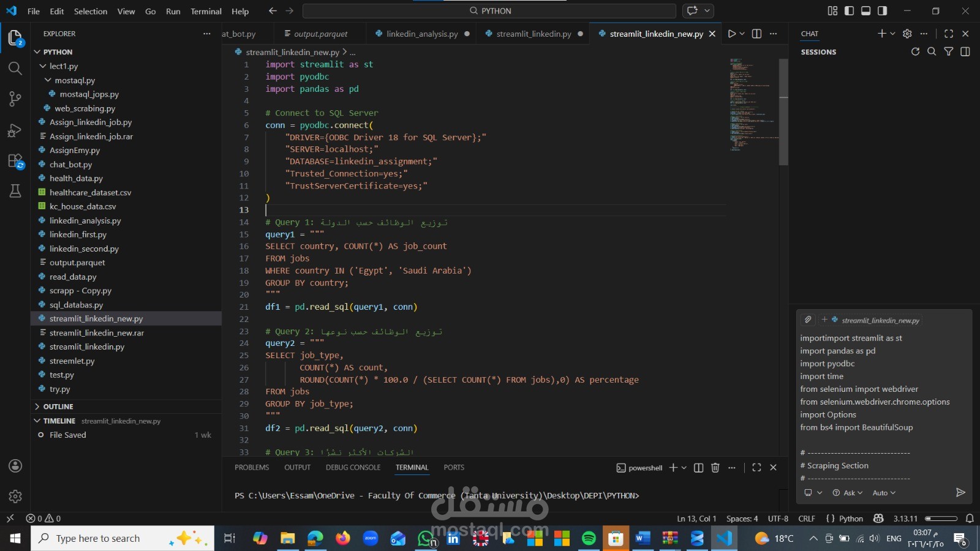Screen dimensions: 980x551
Task: Open the Extensions view in activity bar
Action: [x=15, y=162]
